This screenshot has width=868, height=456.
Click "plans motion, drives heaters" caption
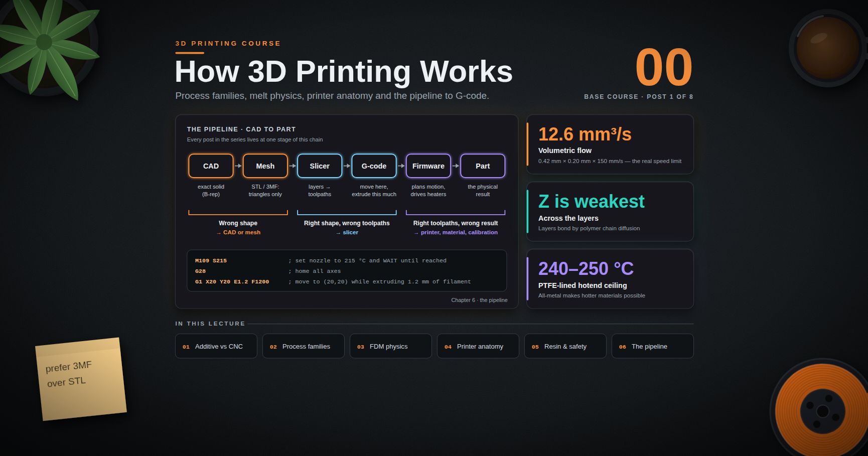(428, 191)
